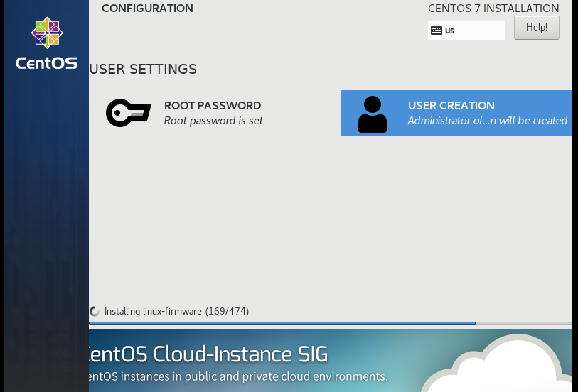The image size is (578, 392).
Task: Click the installation progress bar
Action: (x=331, y=323)
